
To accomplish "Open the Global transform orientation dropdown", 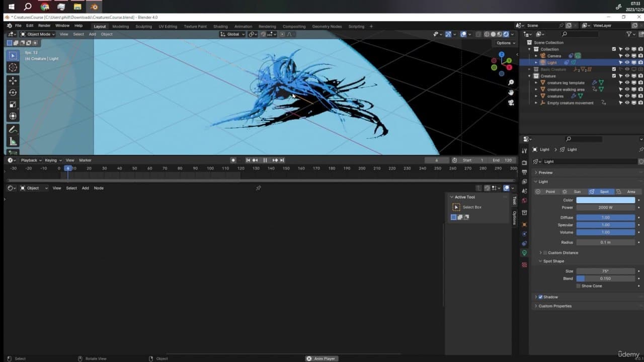I will (x=232, y=34).
